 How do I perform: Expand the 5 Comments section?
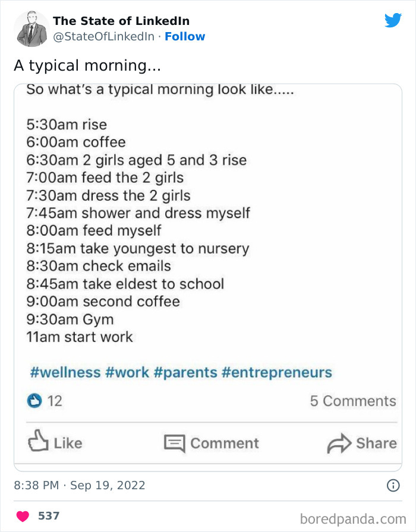[x=353, y=401]
